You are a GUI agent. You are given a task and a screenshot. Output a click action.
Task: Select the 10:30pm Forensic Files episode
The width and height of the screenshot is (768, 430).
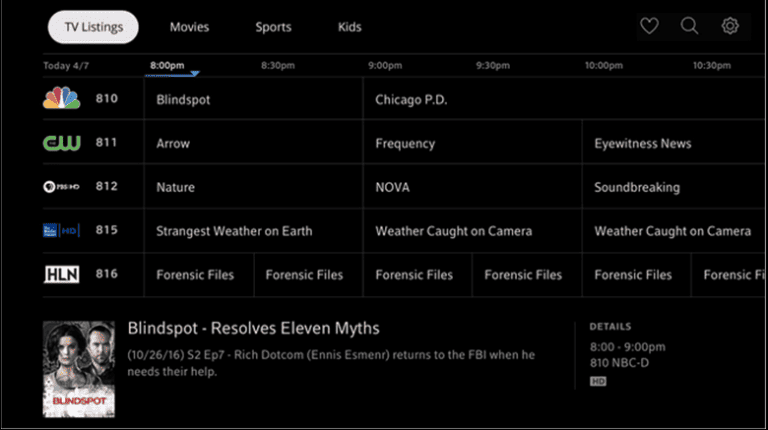[729, 275]
